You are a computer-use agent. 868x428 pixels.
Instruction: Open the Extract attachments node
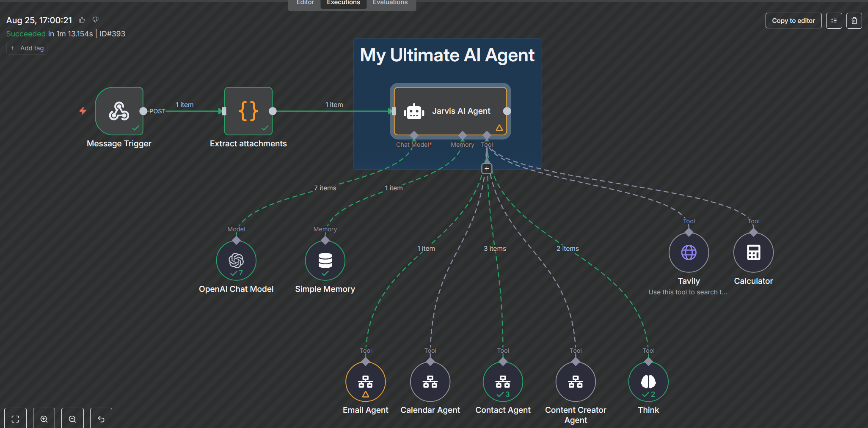(x=248, y=111)
